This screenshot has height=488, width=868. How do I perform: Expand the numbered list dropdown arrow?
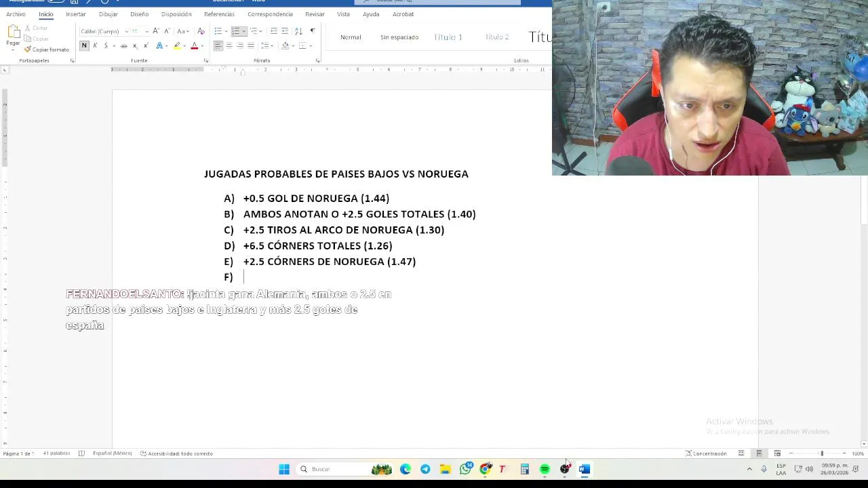[x=244, y=31]
